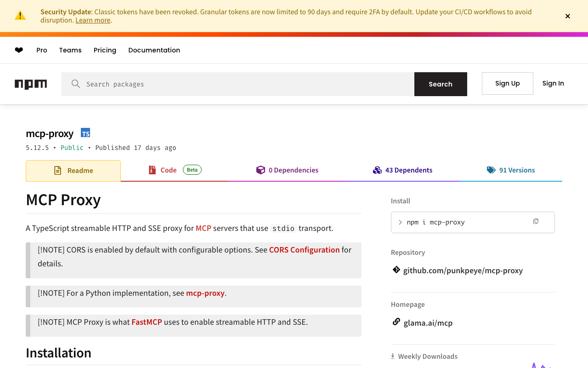Click the homepage chain-link icon
This screenshot has height=368, width=588.
point(396,322)
